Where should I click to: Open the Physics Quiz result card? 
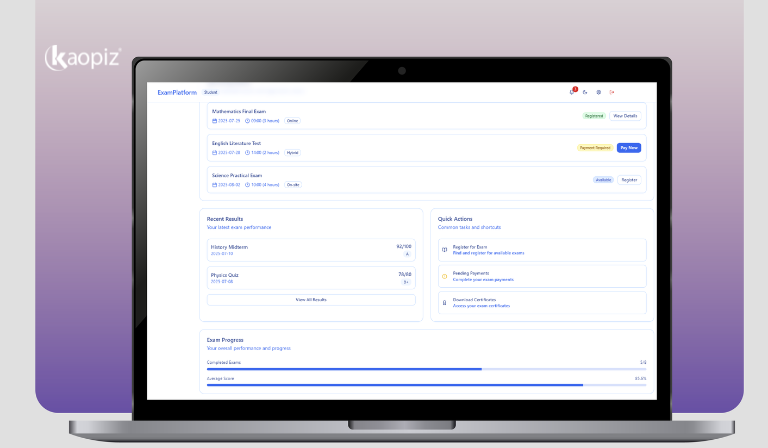(311, 278)
